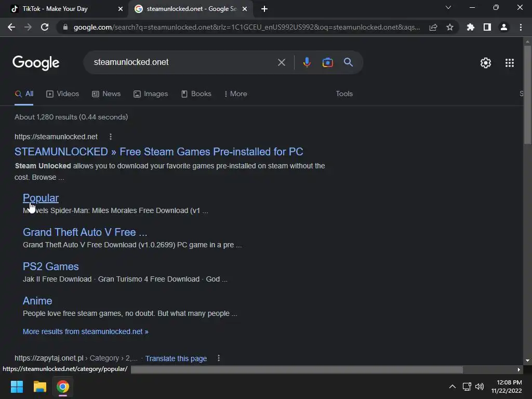Switch to Books results
Image resolution: width=532 pixels, height=399 pixels.
click(196, 94)
